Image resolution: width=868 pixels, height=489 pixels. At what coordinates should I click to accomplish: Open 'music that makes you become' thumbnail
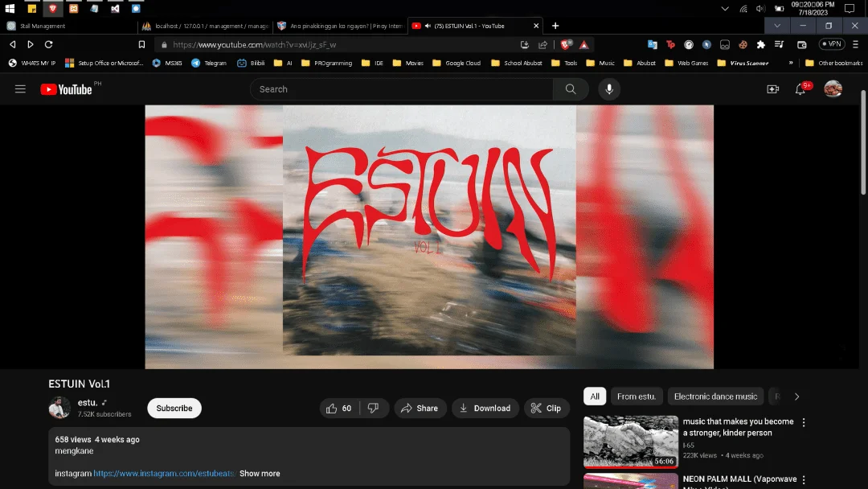[x=631, y=442]
